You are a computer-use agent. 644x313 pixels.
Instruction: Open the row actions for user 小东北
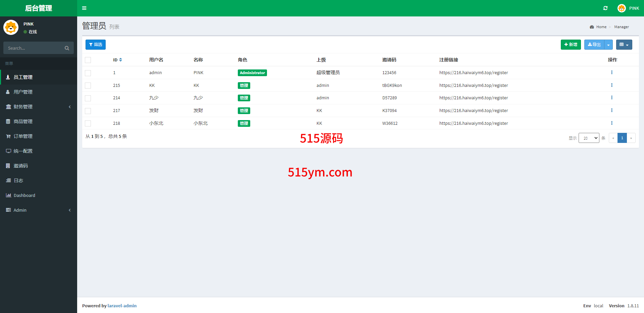coord(611,123)
